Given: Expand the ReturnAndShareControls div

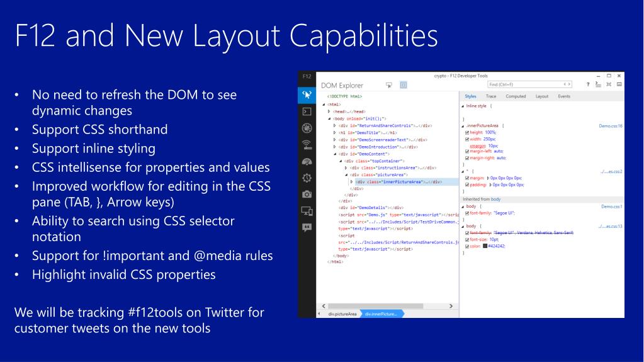Looking at the screenshot, I should pyautogui.click(x=334, y=126).
